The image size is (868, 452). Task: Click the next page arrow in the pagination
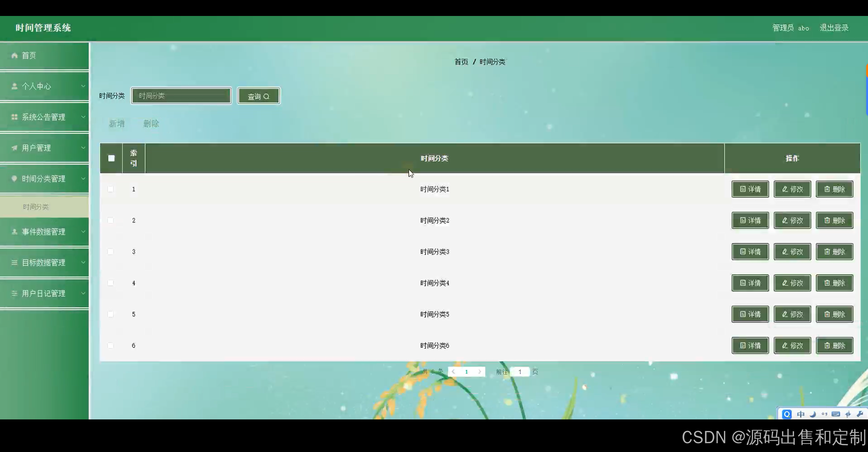point(479,372)
